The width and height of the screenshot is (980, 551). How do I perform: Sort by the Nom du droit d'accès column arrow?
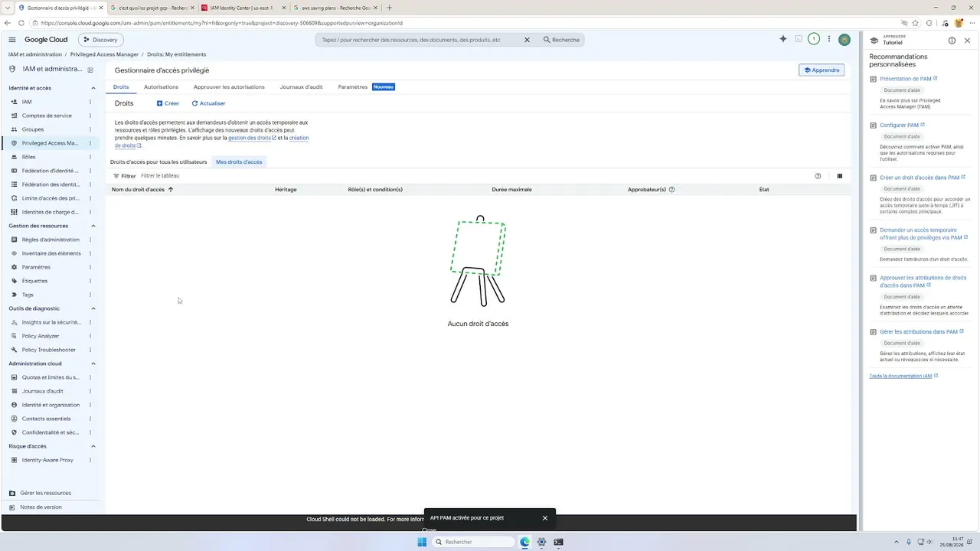(x=171, y=190)
